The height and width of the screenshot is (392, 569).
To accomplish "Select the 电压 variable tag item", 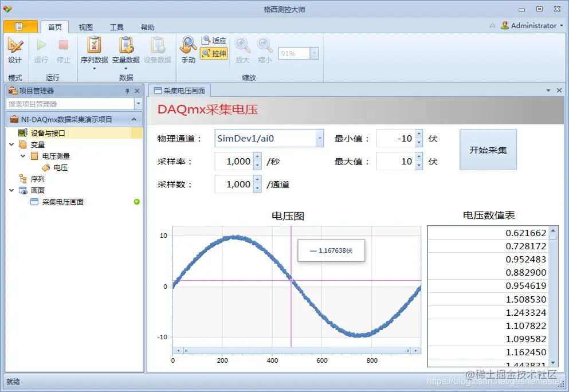I will click(x=60, y=167).
